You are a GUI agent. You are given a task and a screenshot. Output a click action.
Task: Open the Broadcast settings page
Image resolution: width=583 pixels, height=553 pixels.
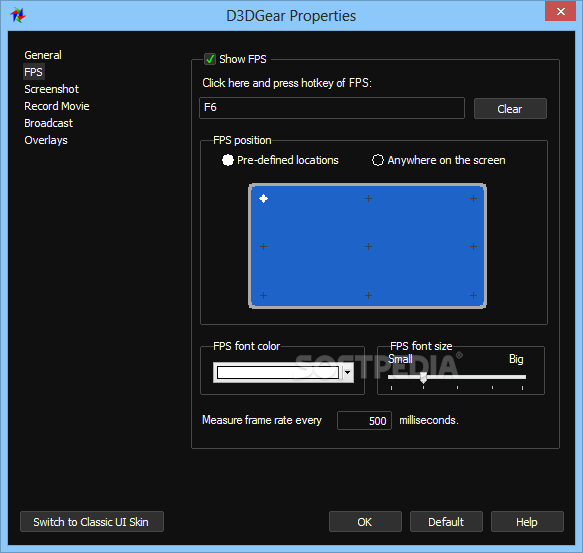[48, 123]
